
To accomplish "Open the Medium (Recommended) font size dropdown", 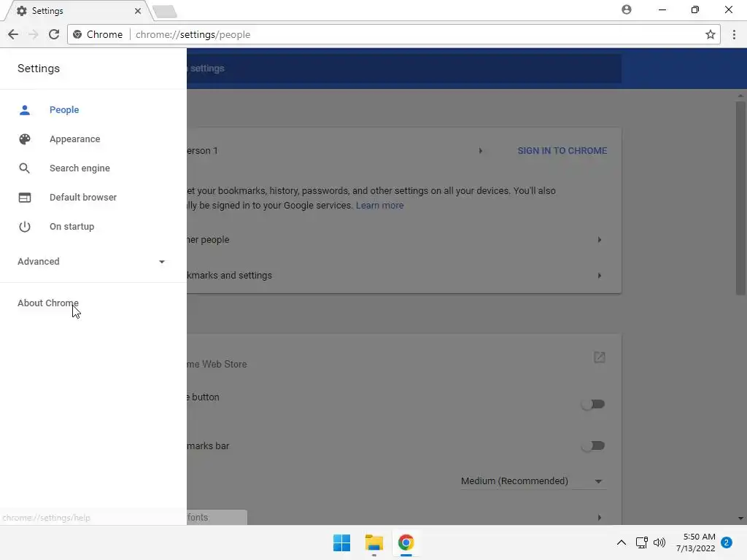I will click(x=533, y=481).
